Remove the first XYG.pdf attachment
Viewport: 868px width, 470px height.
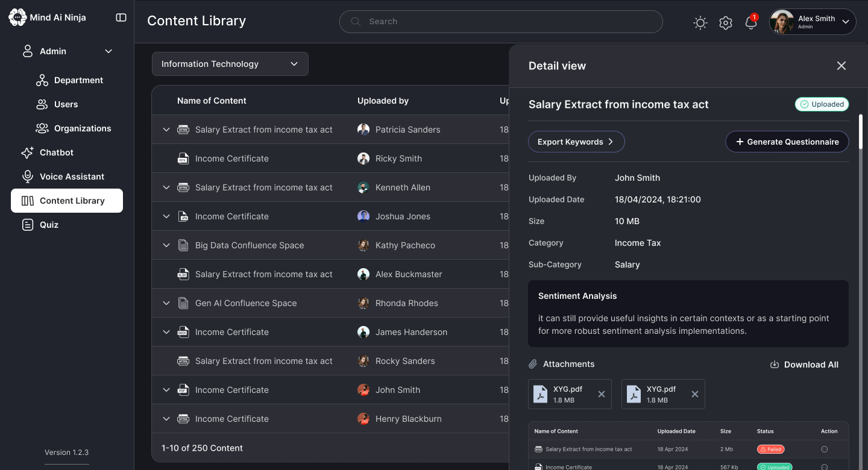pos(602,394)
